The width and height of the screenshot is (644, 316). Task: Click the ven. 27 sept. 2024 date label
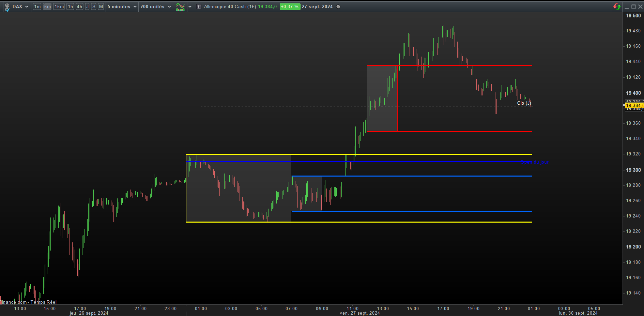pos(360,313)
